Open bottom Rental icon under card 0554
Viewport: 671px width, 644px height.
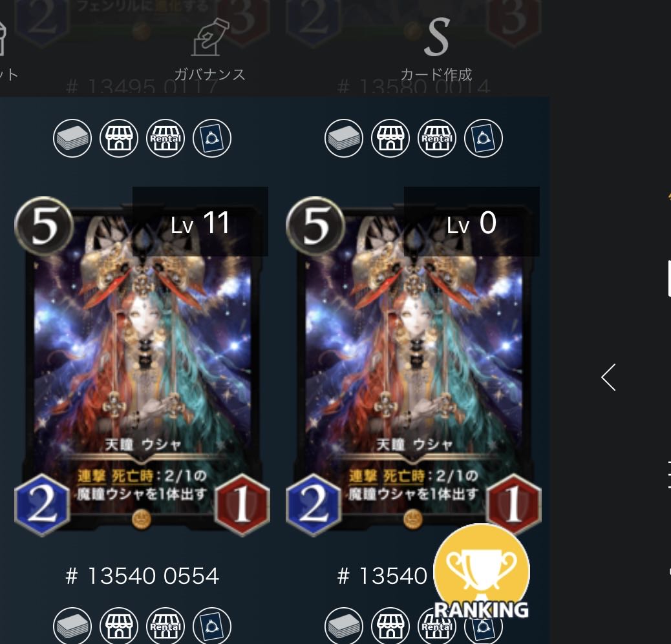point(165,626)
